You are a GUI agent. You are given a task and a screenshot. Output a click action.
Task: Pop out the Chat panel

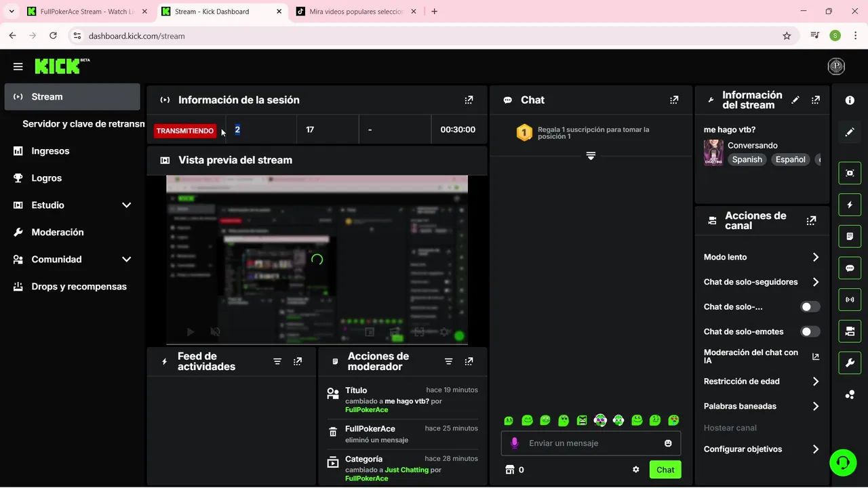tap(674, 100)
